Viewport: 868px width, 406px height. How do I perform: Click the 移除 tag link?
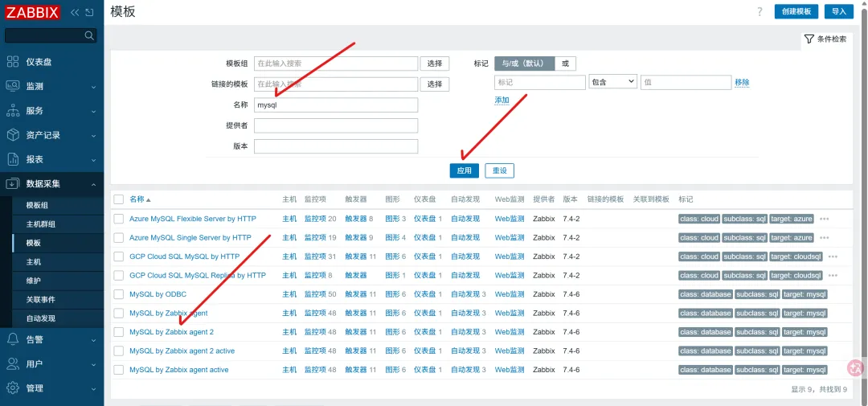(743, 83)
